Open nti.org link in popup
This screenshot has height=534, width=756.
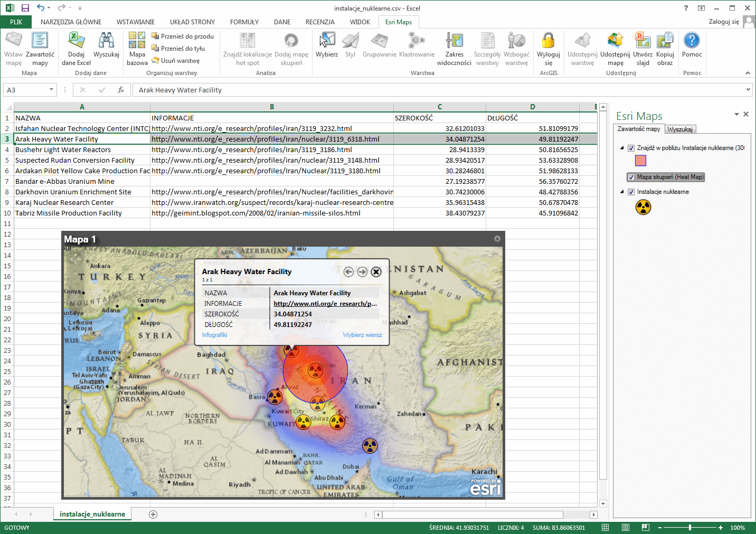(x=325, y=304)
